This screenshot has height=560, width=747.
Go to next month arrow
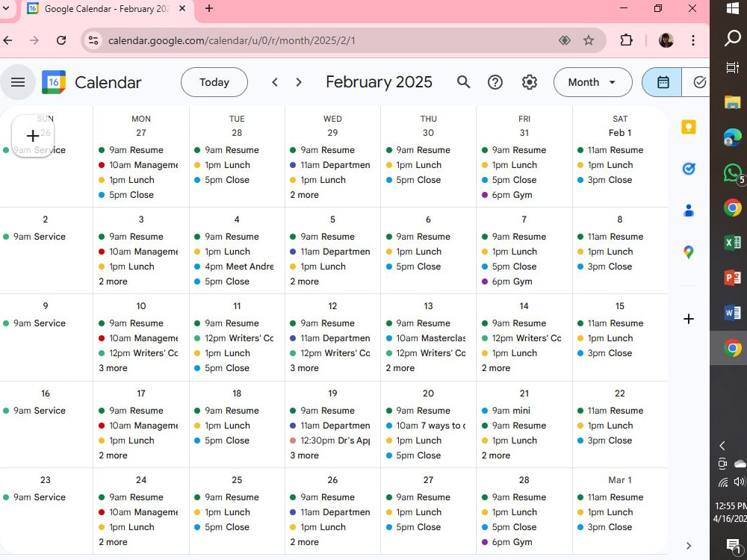pos(299,82)
